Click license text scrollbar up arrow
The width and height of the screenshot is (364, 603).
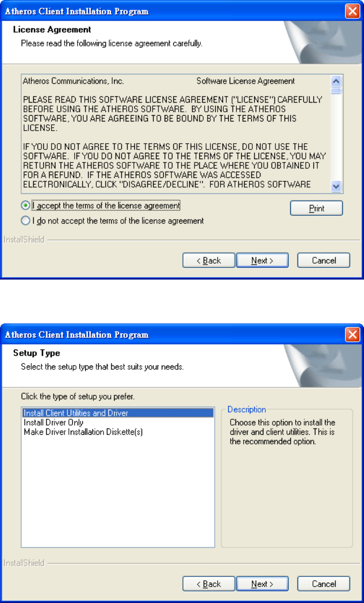point(337,80)
